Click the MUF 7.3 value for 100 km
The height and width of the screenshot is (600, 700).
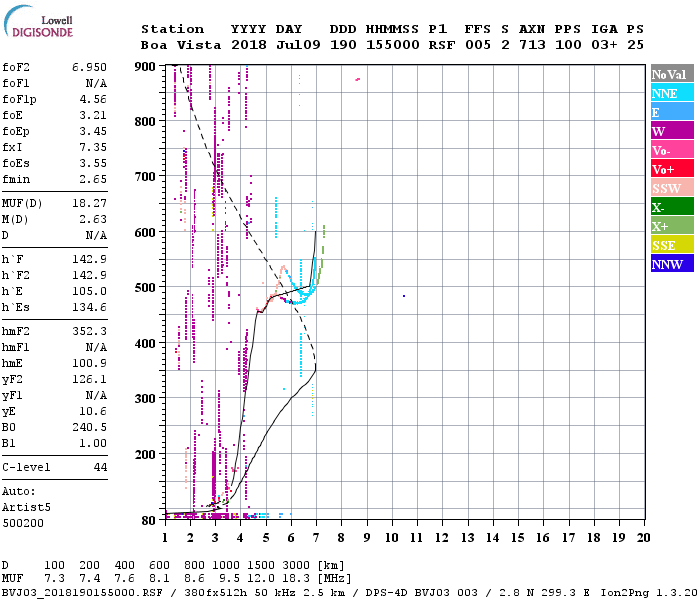(54, 578)
